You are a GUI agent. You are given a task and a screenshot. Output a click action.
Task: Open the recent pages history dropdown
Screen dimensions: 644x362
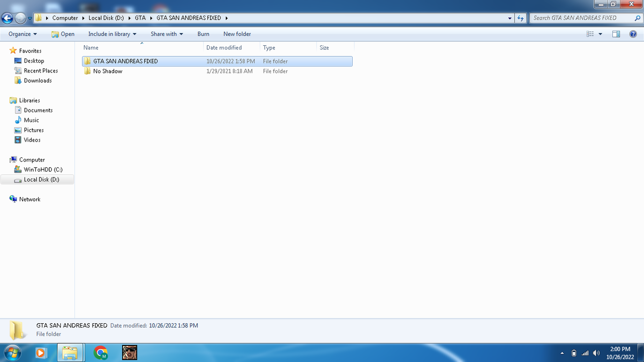pyautogui.click(x=30, y=18)
